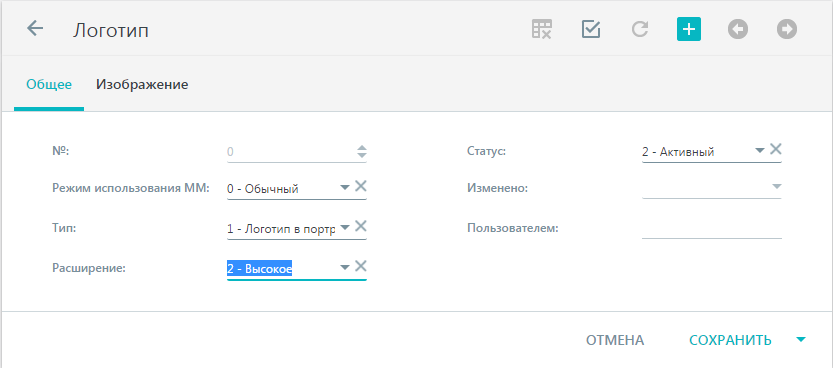The height and width of the screenshot is (368, 833).
Task: Click the СОХРАНИТЬ button
Action: 730,340
